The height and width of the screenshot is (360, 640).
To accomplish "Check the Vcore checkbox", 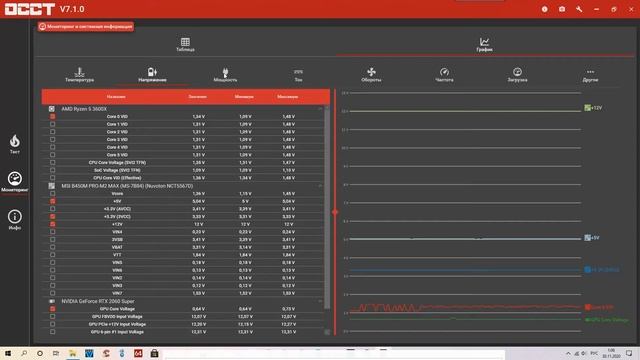I will [x=52, y=193].
